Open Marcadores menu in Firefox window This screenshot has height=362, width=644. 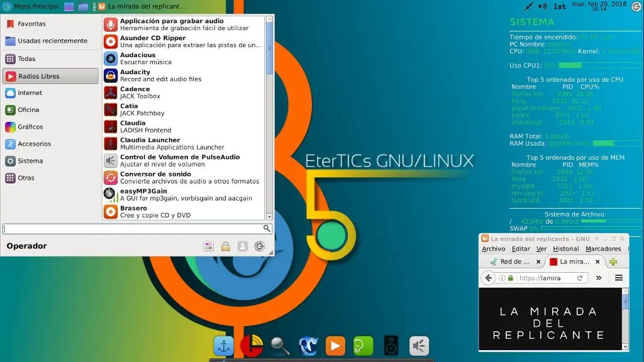point(603,249)
